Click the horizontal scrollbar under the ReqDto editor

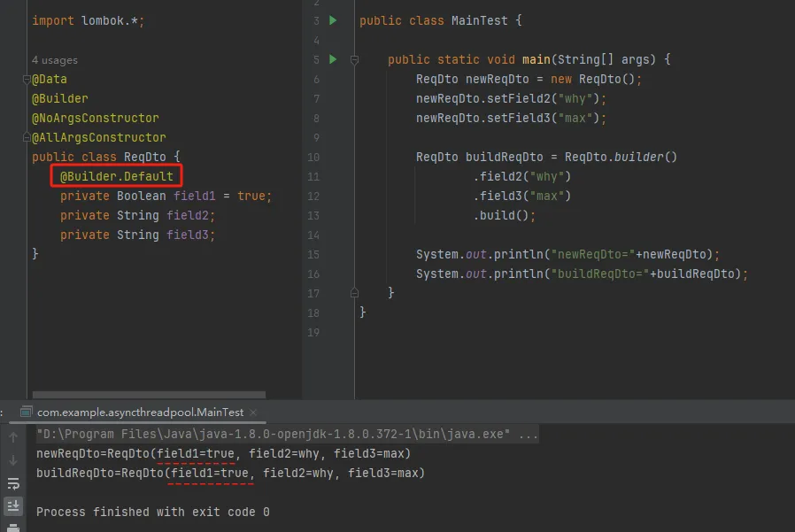(x=149, y=397)
